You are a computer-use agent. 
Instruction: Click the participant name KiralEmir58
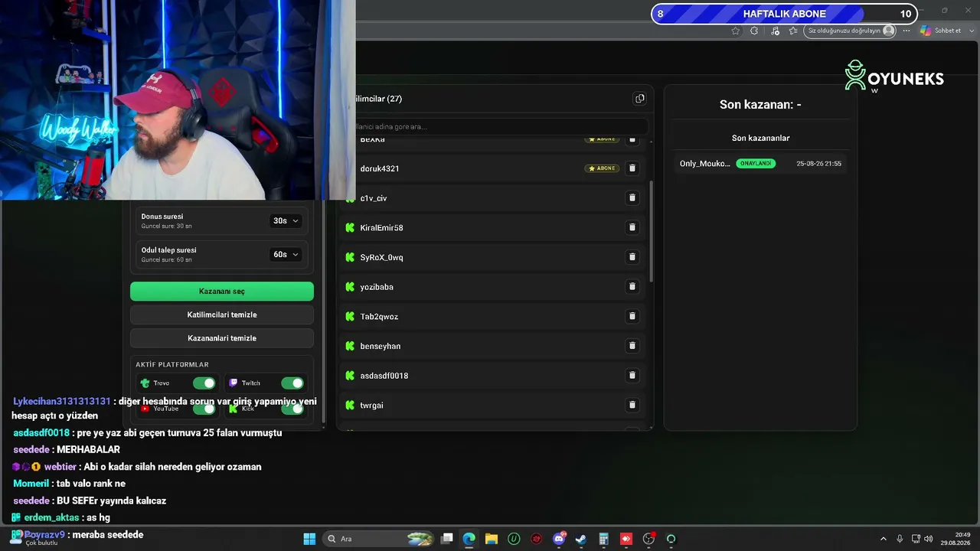pyautogui.click(x=381, y=228)
